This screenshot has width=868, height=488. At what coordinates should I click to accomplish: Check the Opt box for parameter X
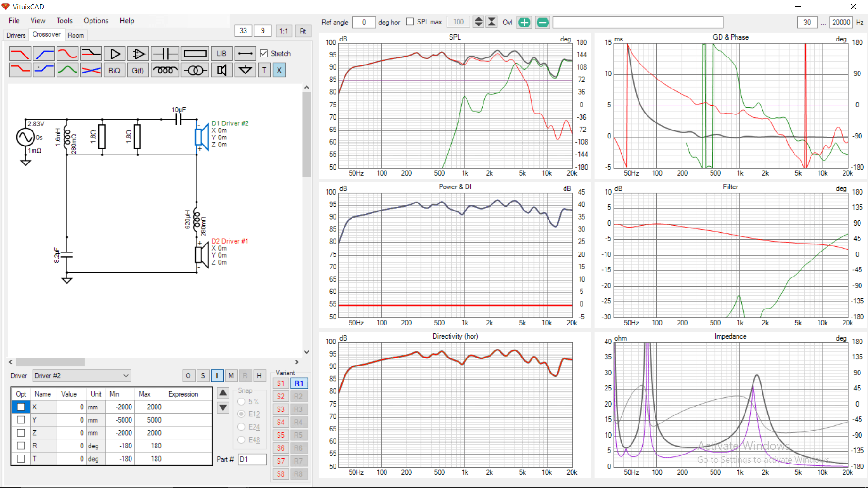tap(21, 407)
